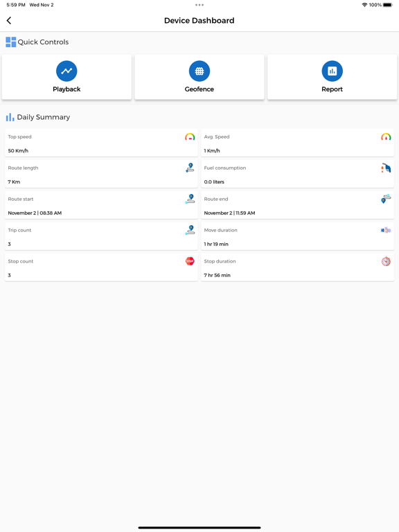Click the Daily Summary bar chart icon

tap(10, 117)
